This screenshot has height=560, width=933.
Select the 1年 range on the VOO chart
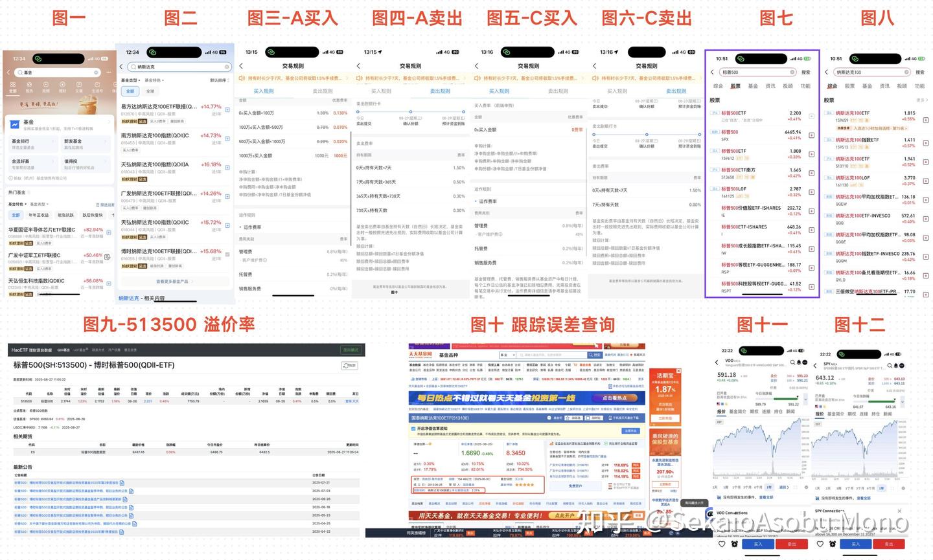[x=769, y=487]
